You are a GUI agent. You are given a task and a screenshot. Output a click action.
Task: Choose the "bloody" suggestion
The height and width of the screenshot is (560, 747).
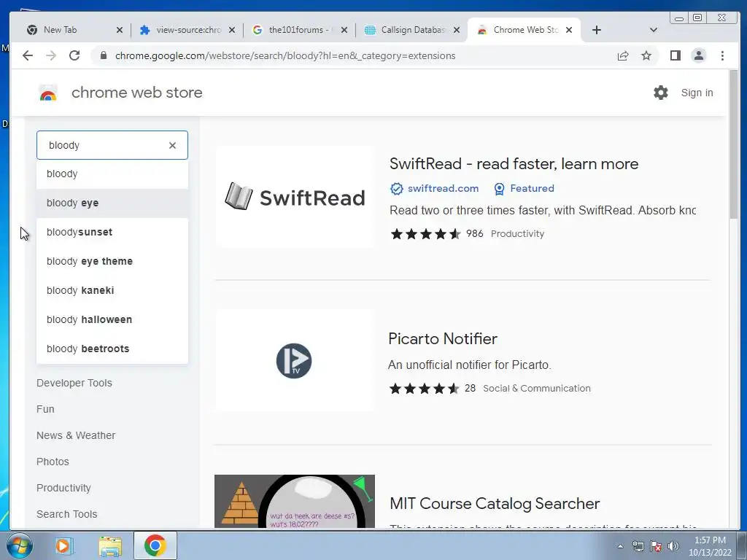pos(112,174)
